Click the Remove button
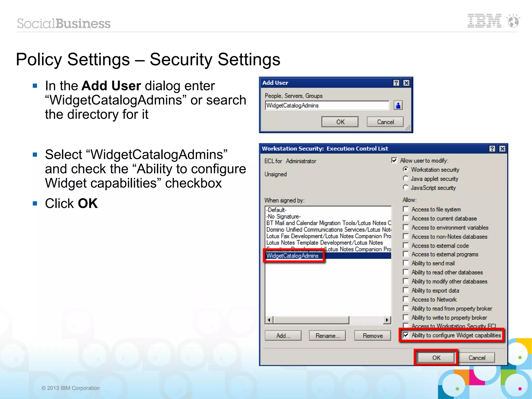This screenshot has height=399, width=532. (x=373, y=336)
